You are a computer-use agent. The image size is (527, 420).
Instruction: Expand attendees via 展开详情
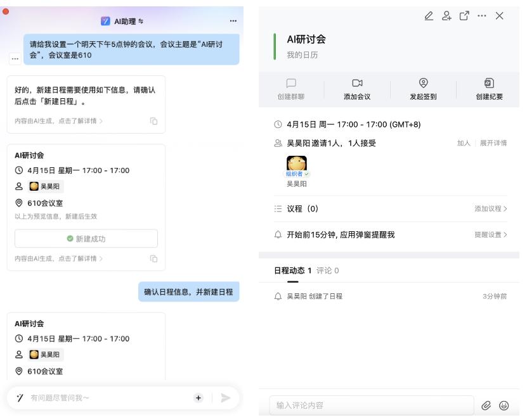[493, 143]
